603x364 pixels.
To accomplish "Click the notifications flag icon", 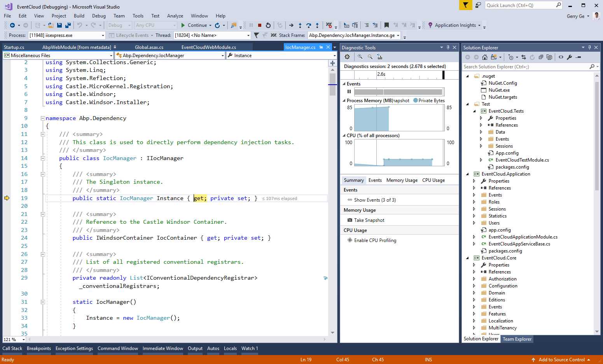I will pos(465,5).
